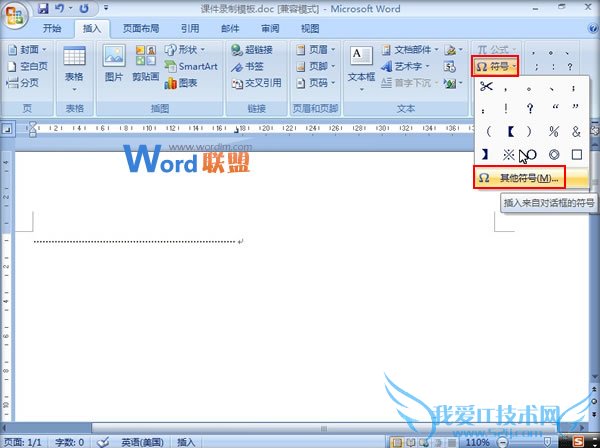Insert the “ left double quote symbol
The image size is (600, 448).
point(555,108)
